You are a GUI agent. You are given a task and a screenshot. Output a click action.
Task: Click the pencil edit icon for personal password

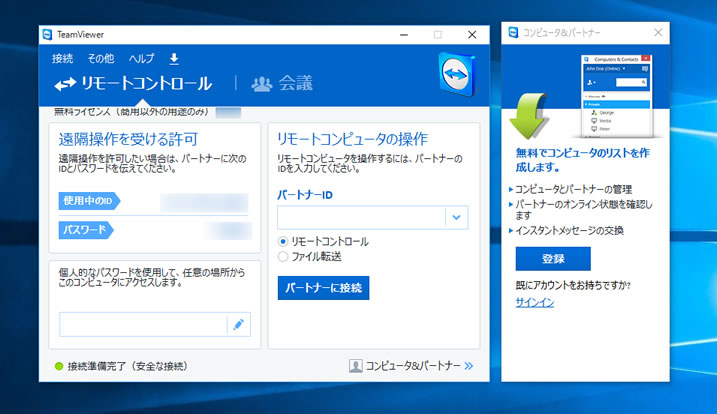tap(238, 324)
